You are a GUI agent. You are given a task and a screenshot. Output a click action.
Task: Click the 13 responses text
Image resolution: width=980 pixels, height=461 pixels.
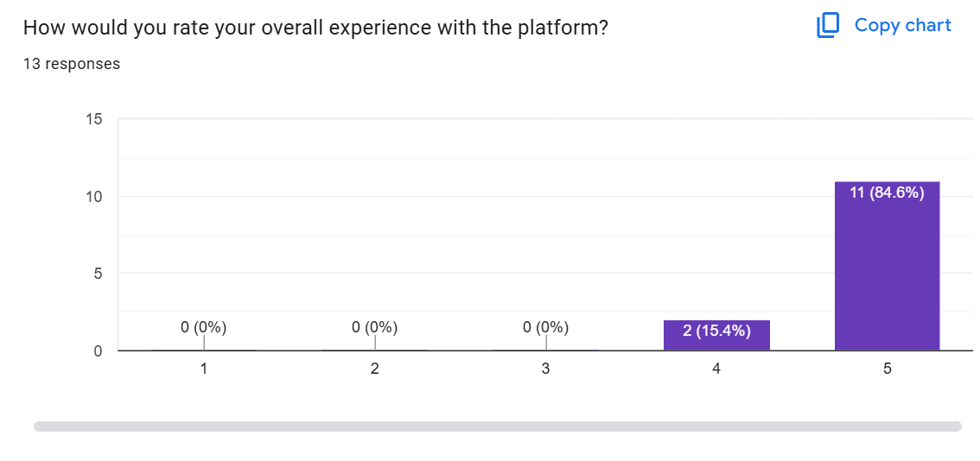click(x=72, y=64)
